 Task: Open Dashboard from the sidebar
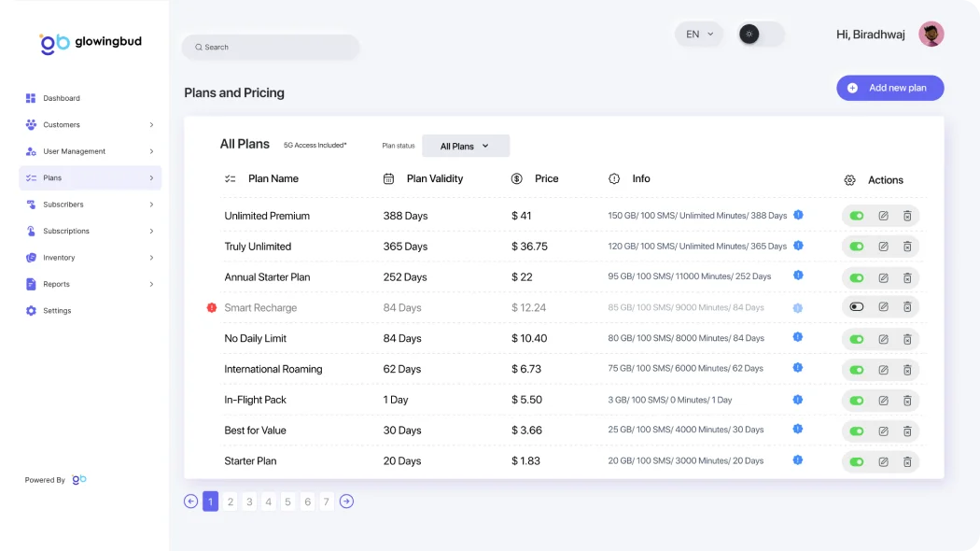(62, 98)
